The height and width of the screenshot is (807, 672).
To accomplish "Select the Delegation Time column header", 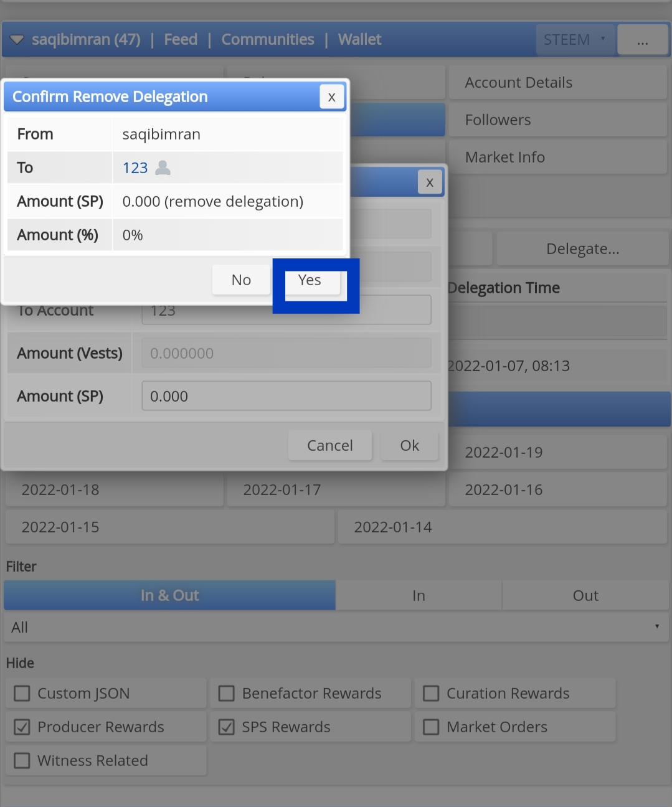I will click(504, 288).
